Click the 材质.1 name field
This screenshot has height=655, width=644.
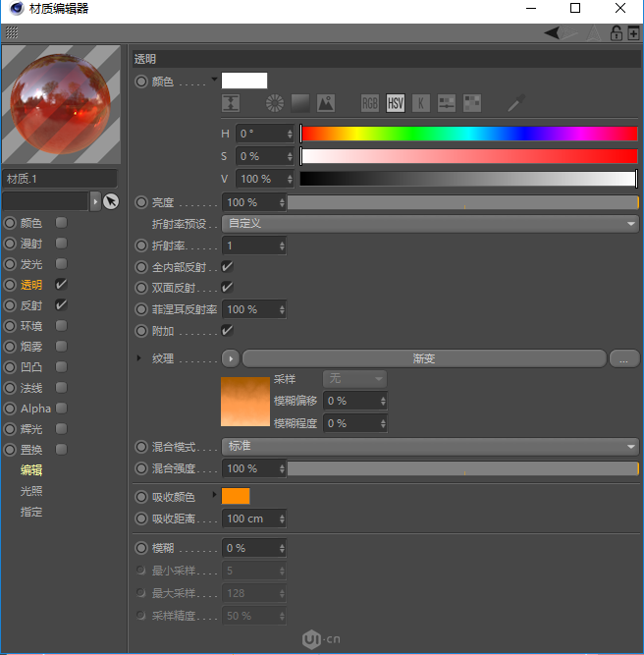pyautogui.click(x=60, y=179)
